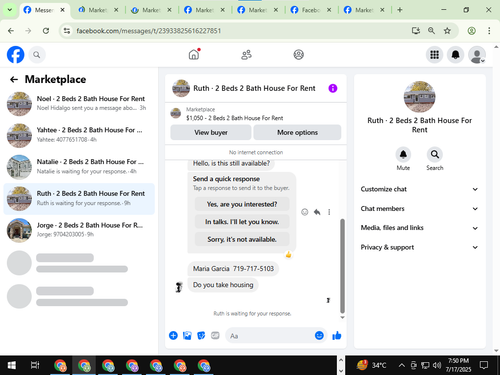This screenshot has height=375, width=500.
Task: Open Windows Start menu
Action: 12,365
